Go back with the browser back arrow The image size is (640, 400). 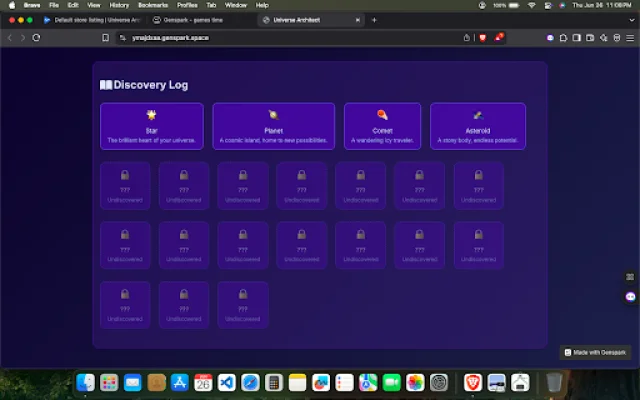click(10, 37)
